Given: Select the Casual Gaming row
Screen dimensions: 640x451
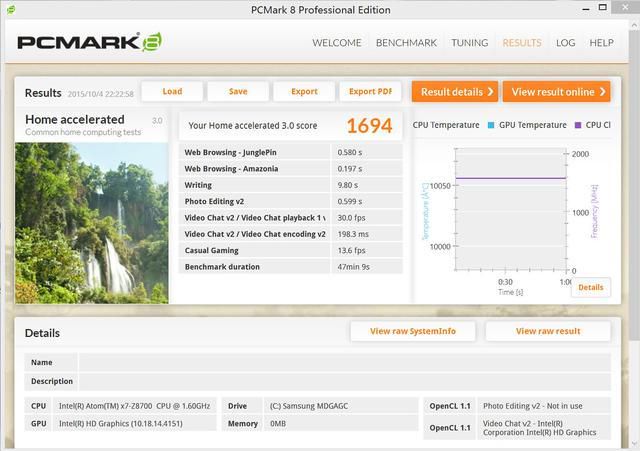Looking at the screenshot, I should [x=291, y=250].
